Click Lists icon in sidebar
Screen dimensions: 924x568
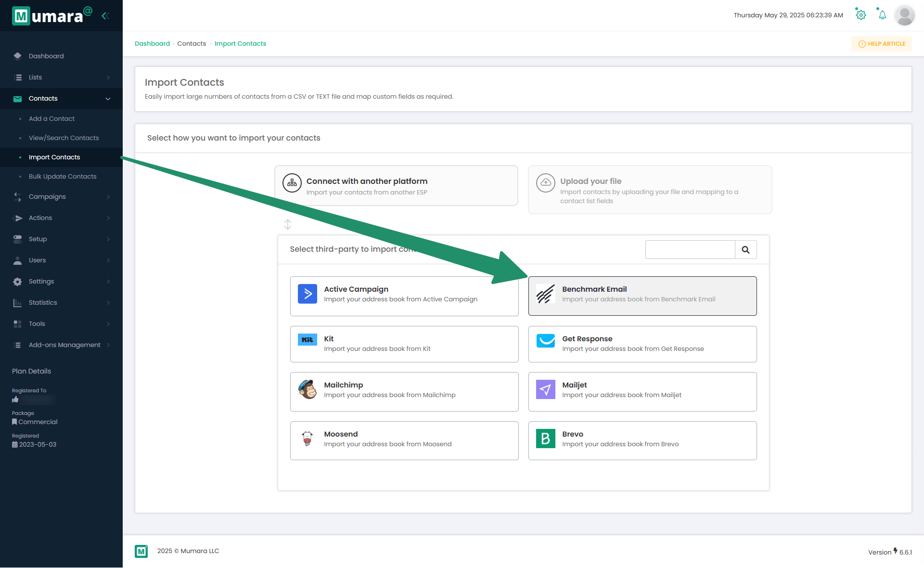pyautogui.click(x=18, y=77)
